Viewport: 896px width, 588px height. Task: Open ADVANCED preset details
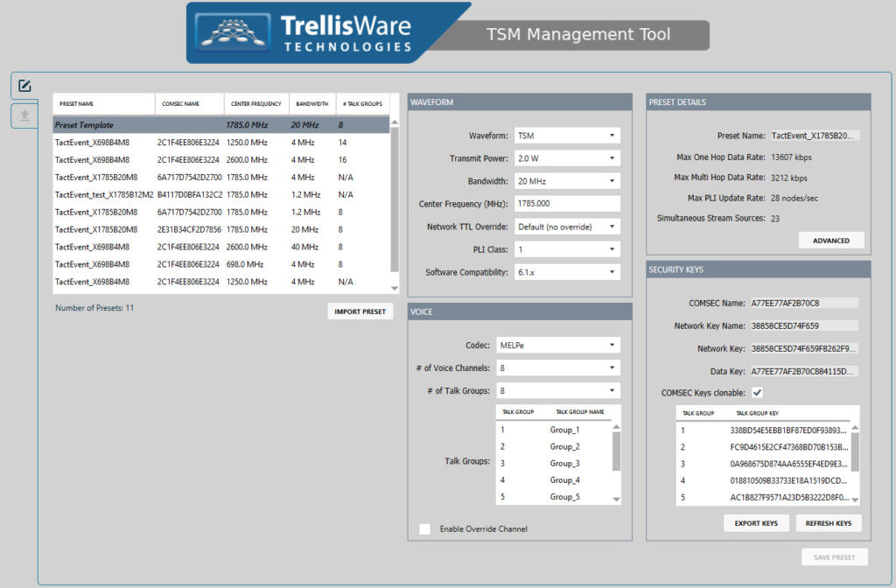(x=830, y=240)
